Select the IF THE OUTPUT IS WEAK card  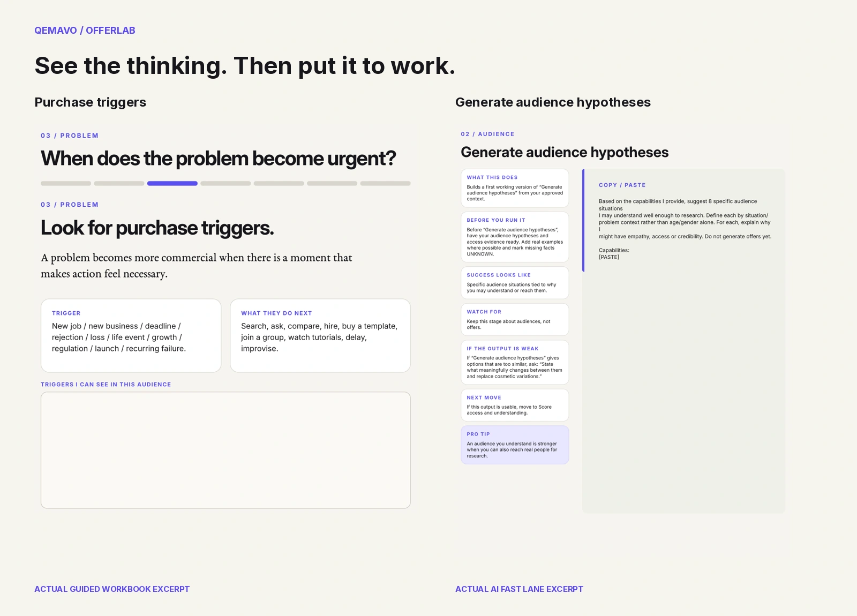(515, 362)
